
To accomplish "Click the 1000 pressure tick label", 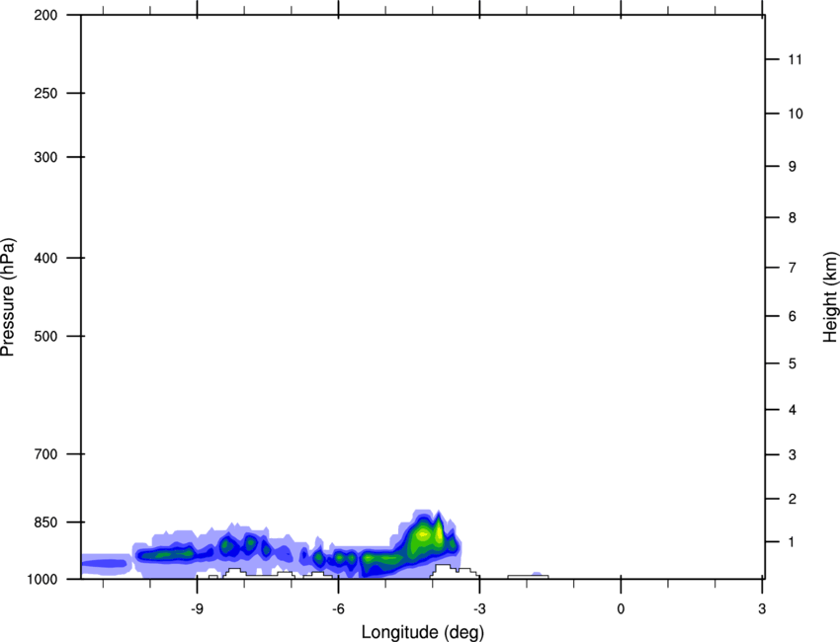I will (x=42, y=579).
